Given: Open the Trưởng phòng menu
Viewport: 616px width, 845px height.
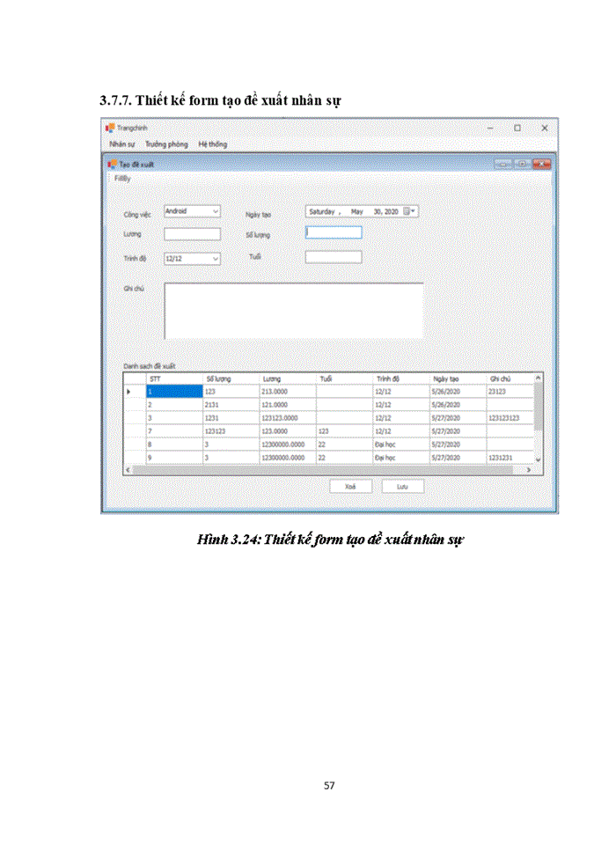Looking at the screenshot, I should pos(166,144).
